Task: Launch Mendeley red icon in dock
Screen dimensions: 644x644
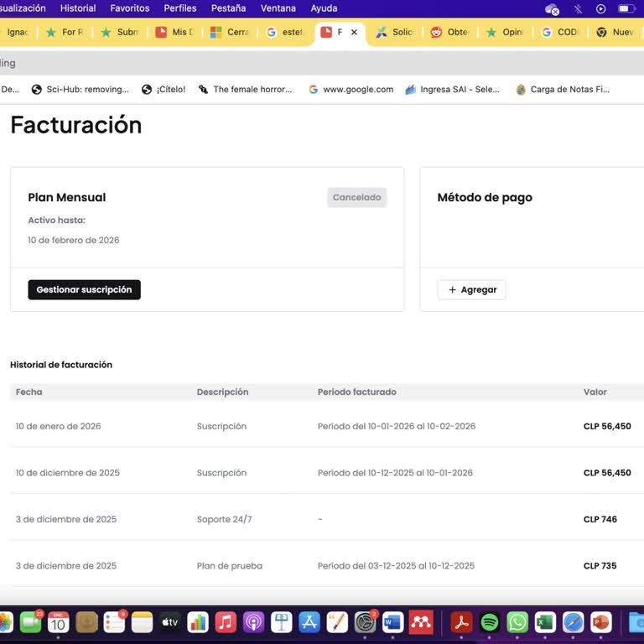Action: pos(421,623)
